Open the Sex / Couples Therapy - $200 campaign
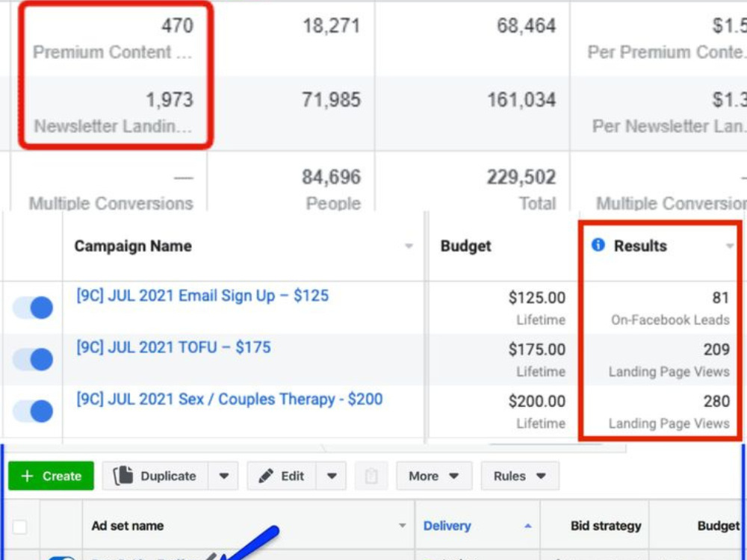The image size is (747, 560). (229, 399)
